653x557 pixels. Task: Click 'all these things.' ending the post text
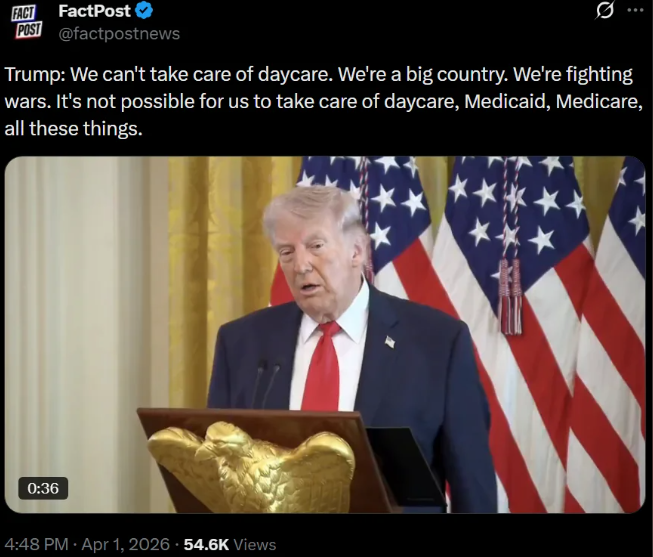[x=73, y=128]
